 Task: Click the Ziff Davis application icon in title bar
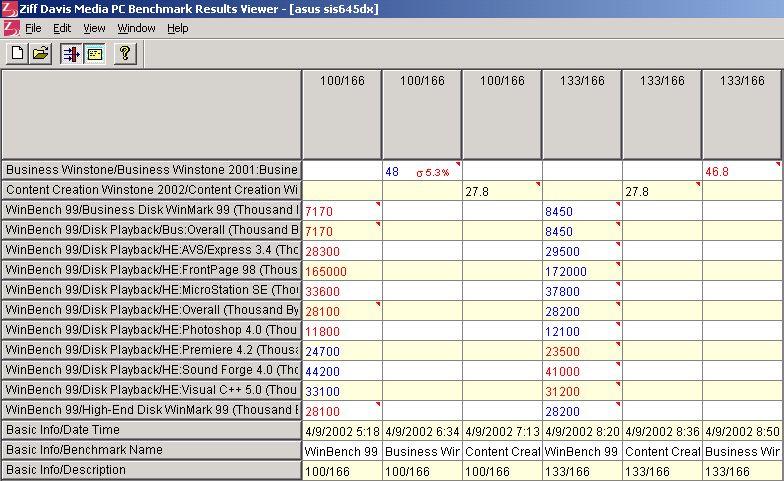(x=9, y=8)
